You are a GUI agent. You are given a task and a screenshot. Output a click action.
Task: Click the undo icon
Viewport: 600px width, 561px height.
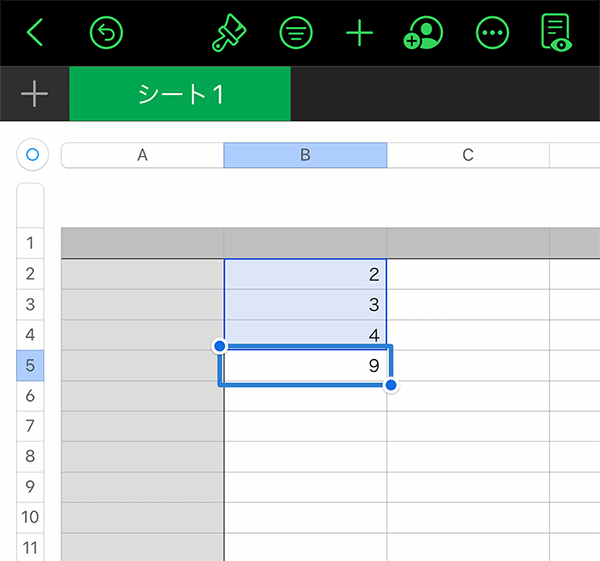106,33
